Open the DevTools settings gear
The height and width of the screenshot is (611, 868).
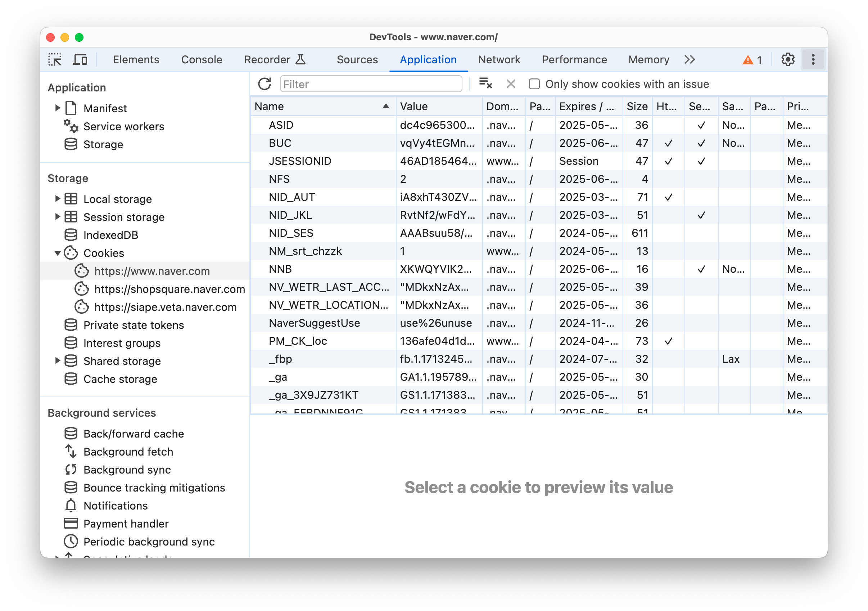787,60
